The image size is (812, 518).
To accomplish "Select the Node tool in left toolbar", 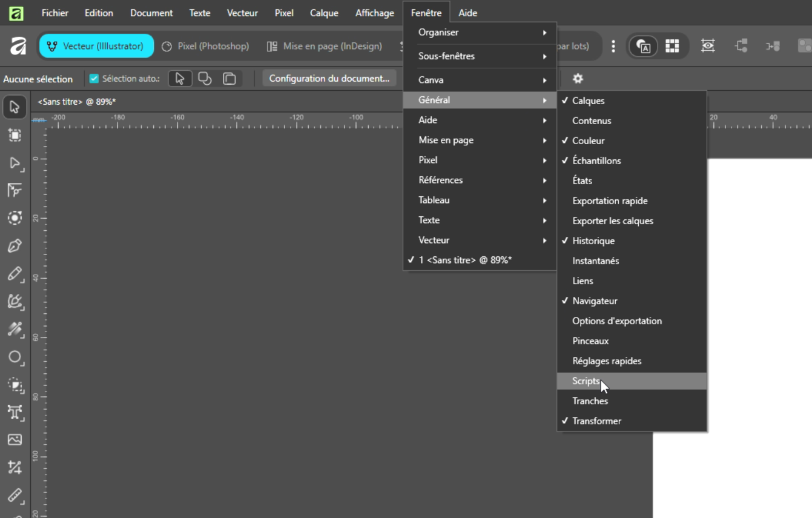I will coord(15,163).
